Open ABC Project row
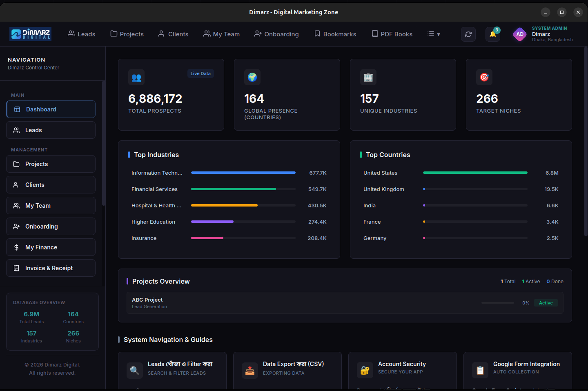Viewport: 588px width, 391px height. (345, 303)
